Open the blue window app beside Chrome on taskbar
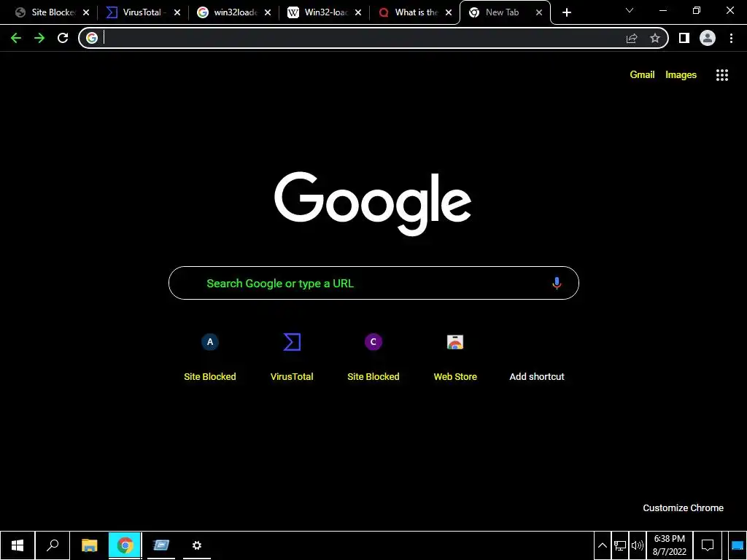747x560 pixels. (x=161, y=545)
